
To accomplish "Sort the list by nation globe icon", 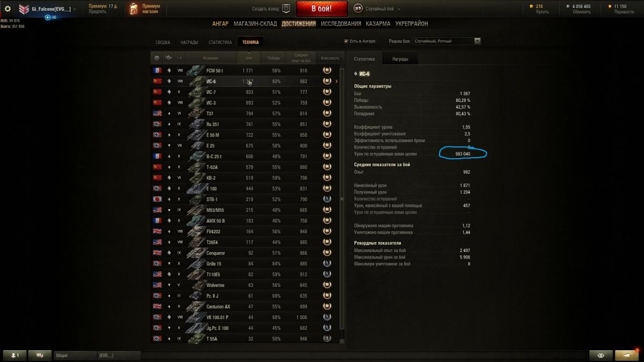I will tap(157, 57).
